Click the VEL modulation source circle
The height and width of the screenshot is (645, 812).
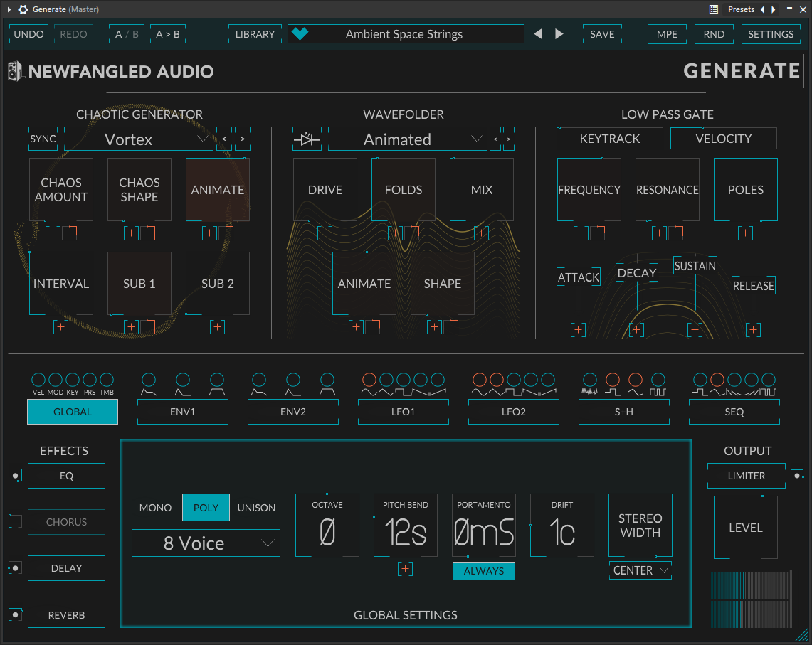38,380
